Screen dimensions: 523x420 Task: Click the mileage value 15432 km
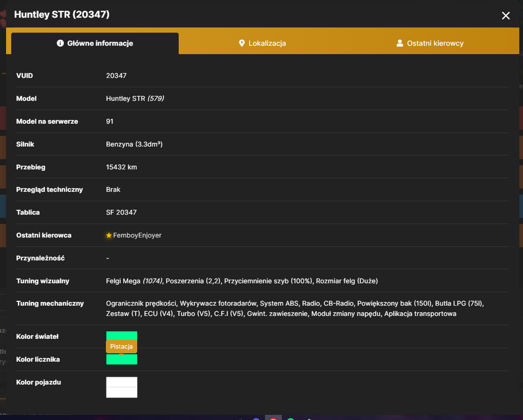[x=122, y=167]
